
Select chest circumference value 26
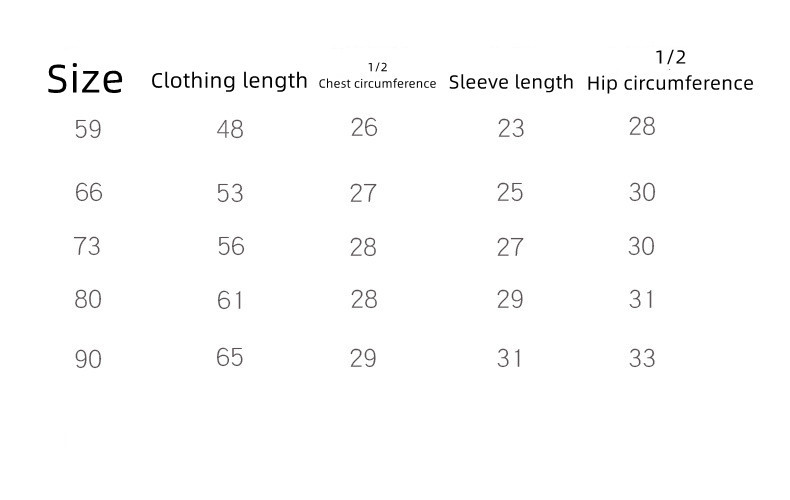[x=364, y=127]
